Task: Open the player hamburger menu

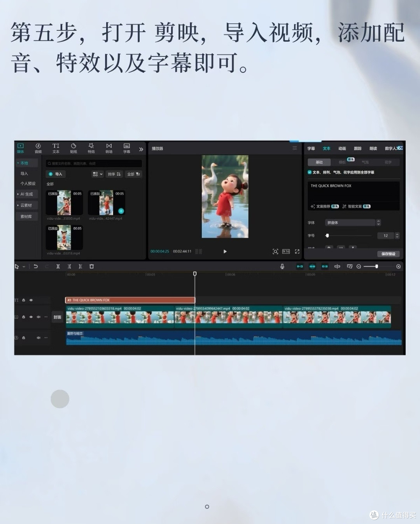Action: pyautogui.click(x=295, y=148)
